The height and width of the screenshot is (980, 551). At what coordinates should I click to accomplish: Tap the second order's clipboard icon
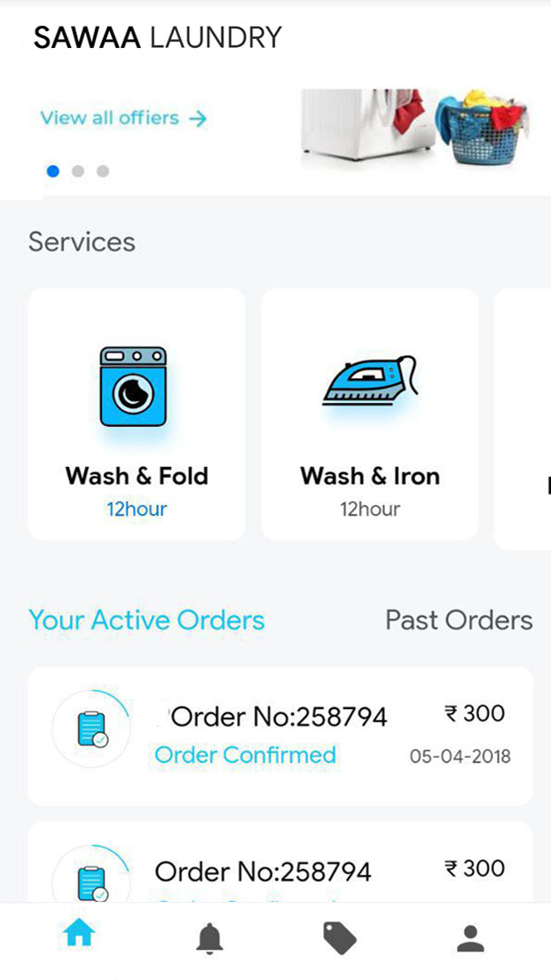tap(91, 881)
